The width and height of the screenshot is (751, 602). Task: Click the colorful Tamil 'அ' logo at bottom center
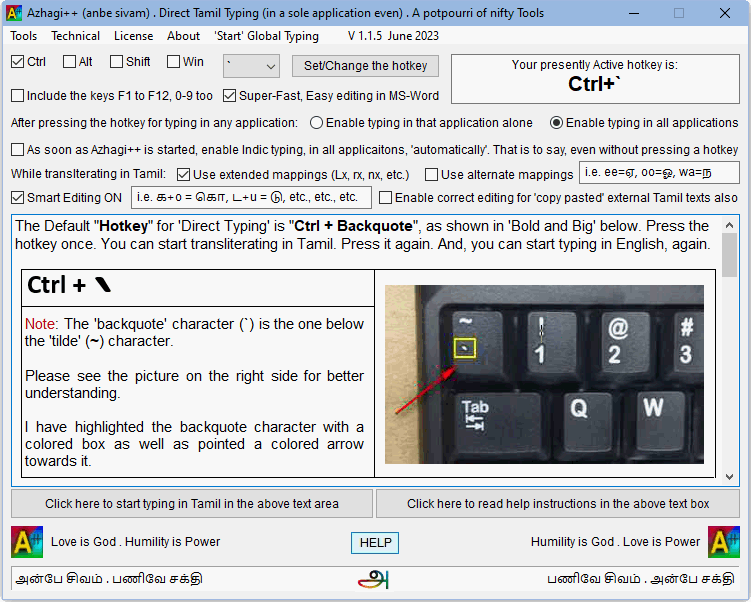point(374,579)
